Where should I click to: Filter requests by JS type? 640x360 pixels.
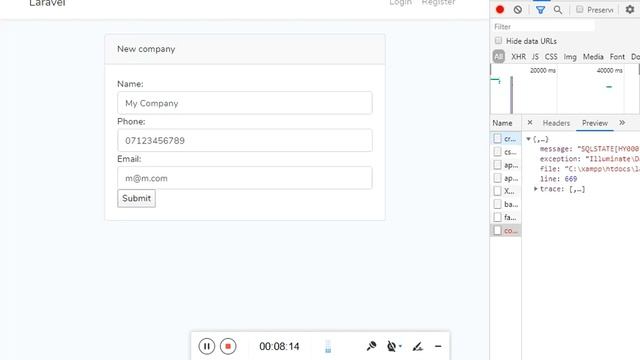pyautogui.click(x=535, y=57)
